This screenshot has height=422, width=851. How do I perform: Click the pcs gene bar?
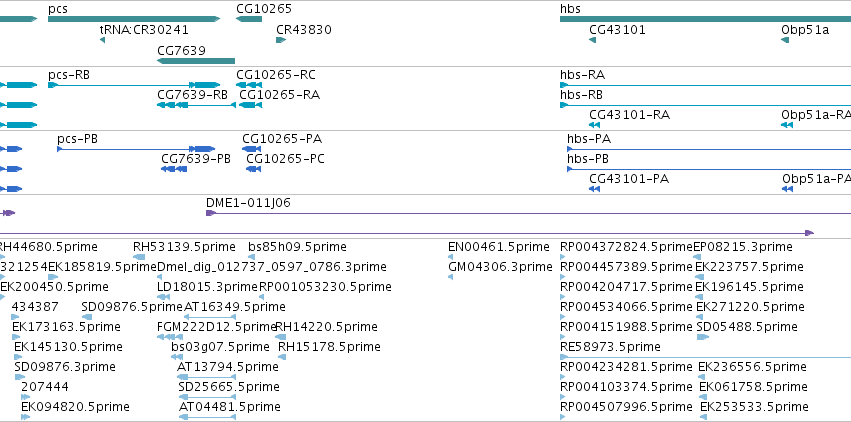point(133,19)
